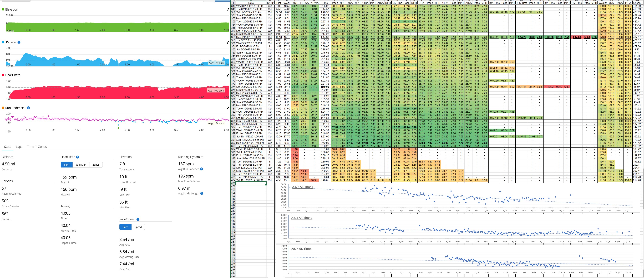
Task: Toggle Pace/Speed stats to Speed
Action: [138, 227]
